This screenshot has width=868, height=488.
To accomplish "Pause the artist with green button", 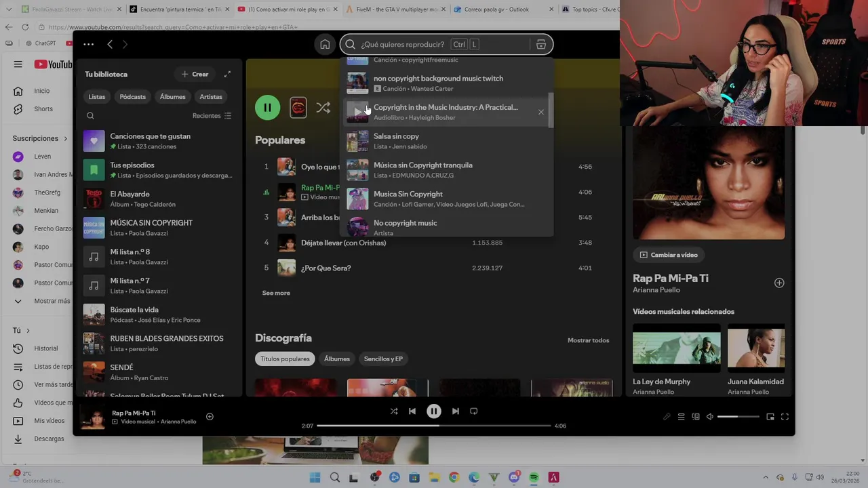I will click(267, 108).
